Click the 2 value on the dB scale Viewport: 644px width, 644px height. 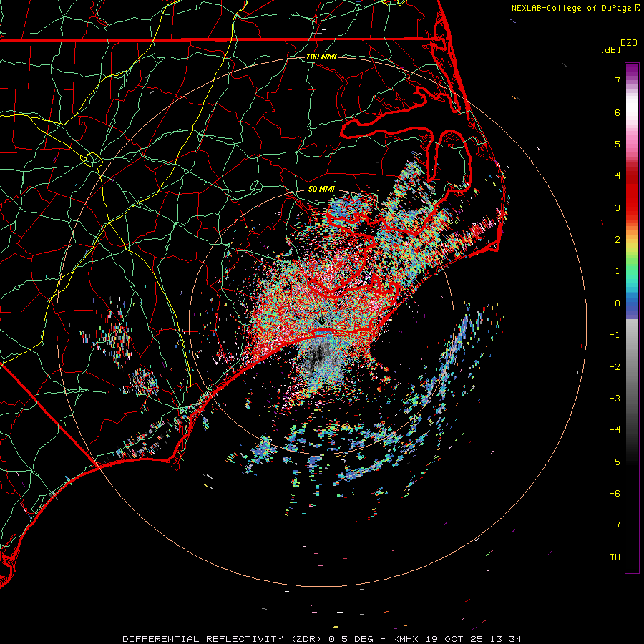(x=618, y=240)
